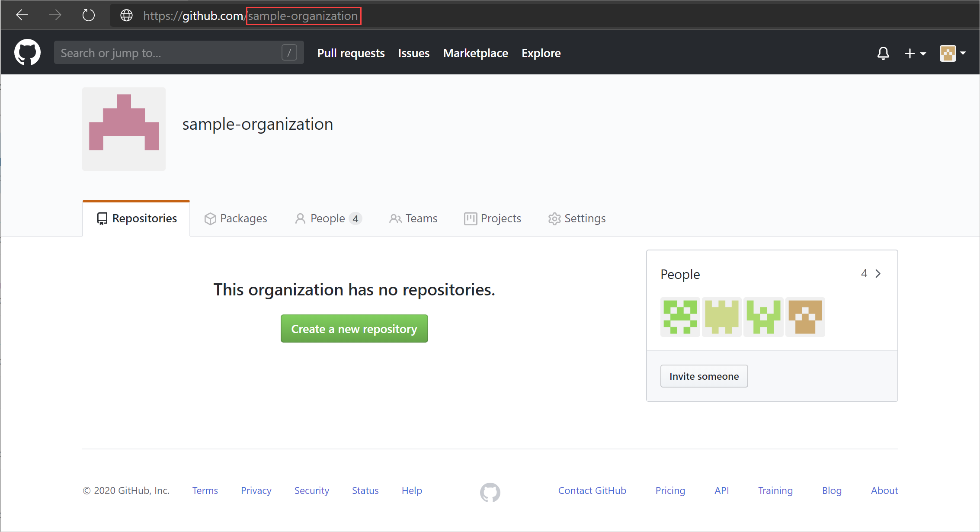The image size is (980, 532).
Task: Click Create a new repository button
Action: pos(355,329)
